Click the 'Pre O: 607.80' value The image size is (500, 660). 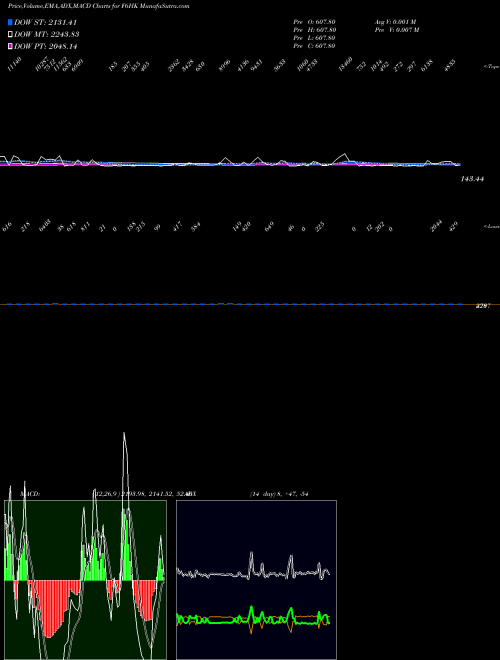coord(314,22)
